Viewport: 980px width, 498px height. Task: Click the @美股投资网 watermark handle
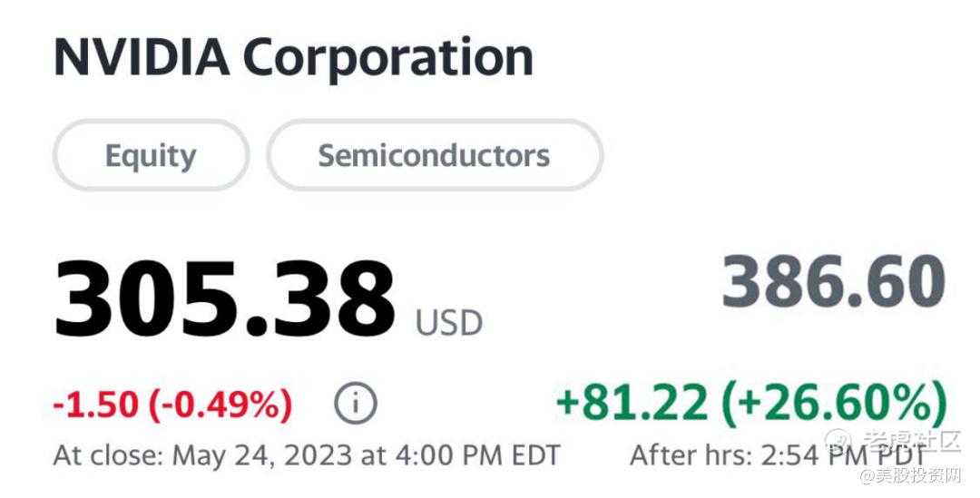click(x=911, y=476)
